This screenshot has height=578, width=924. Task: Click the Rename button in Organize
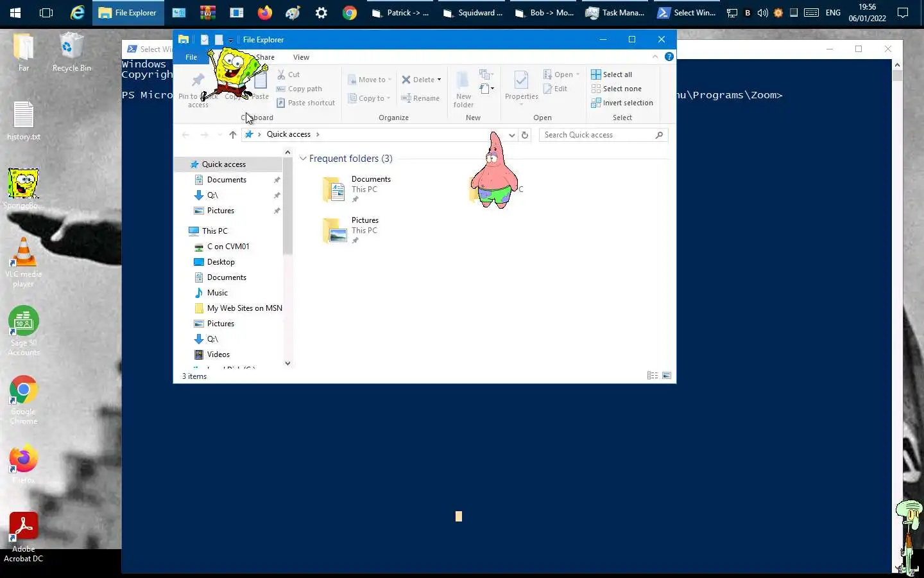(x=420, y=98)
